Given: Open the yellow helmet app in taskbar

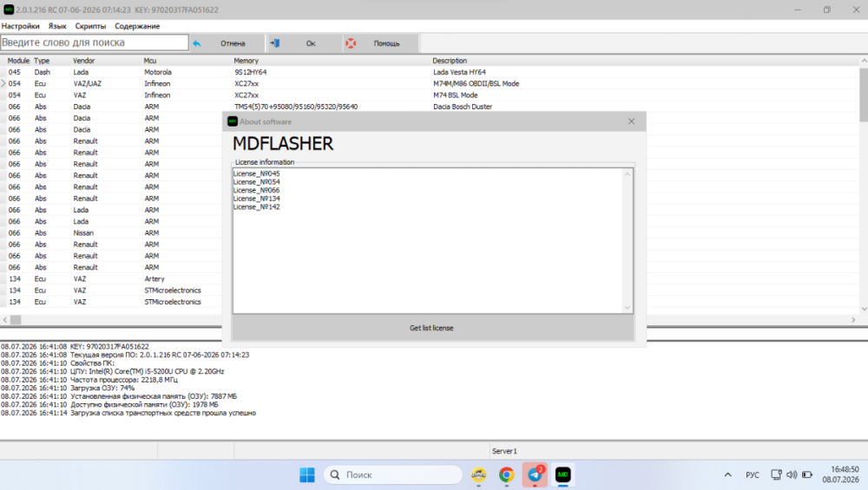Looking at the screenshot, I should point(478,474).
